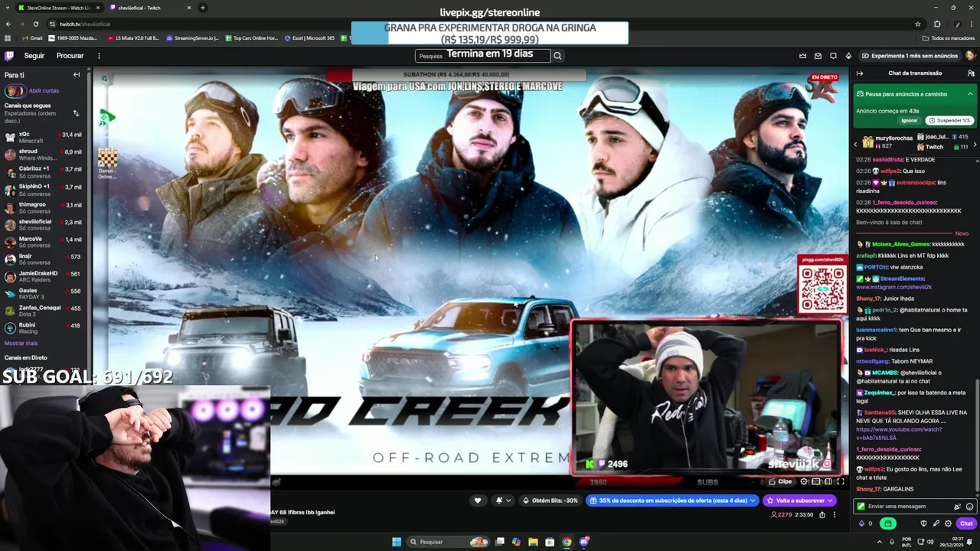Screen dimensions: 980x551
Task: Click the Twitch logo home icon
Action: pos(9,56)
